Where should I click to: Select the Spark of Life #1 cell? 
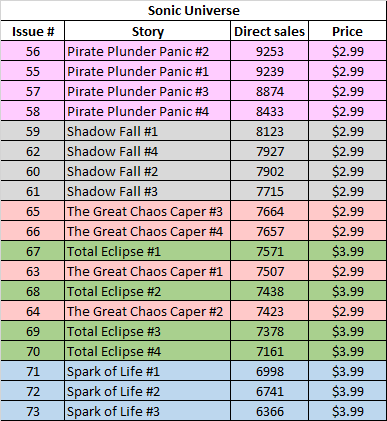point(147,371)
